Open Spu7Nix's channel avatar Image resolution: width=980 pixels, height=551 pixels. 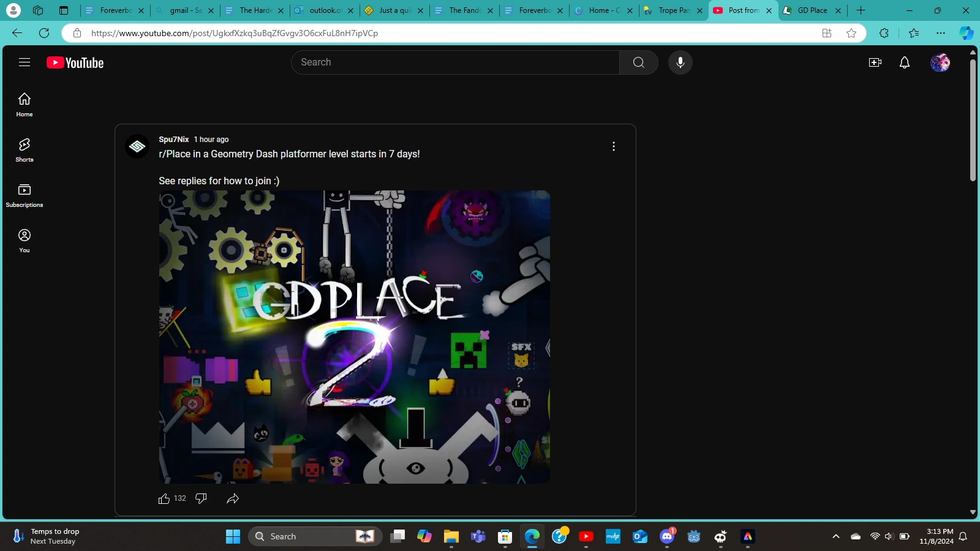click(x=137, y=146)
